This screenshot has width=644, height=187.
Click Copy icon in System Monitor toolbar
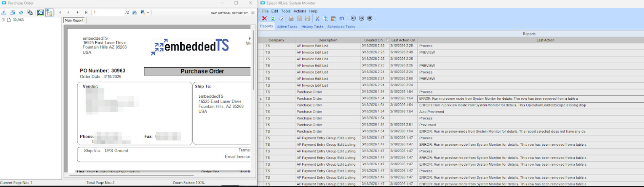[325, 18]
